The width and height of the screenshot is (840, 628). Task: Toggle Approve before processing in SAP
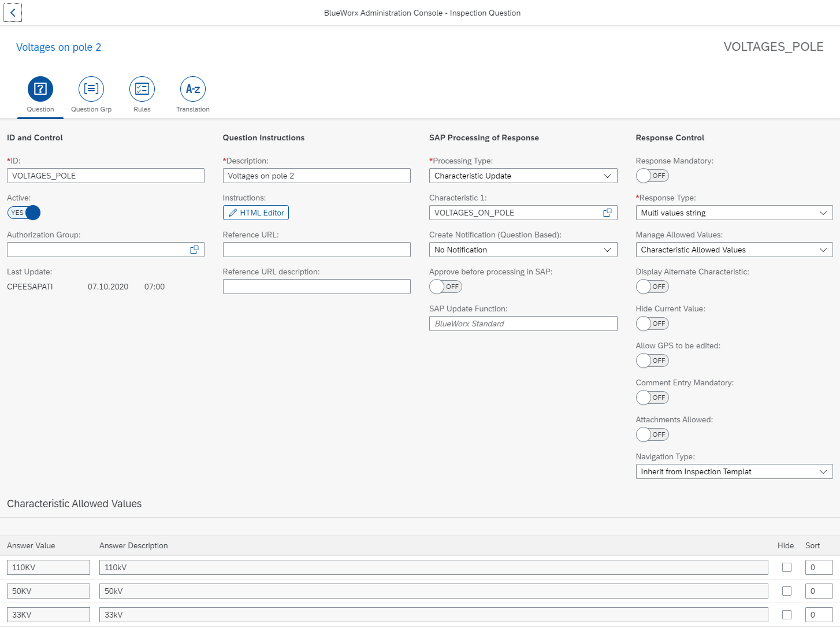pyautogui.click(x=445, y=287)
